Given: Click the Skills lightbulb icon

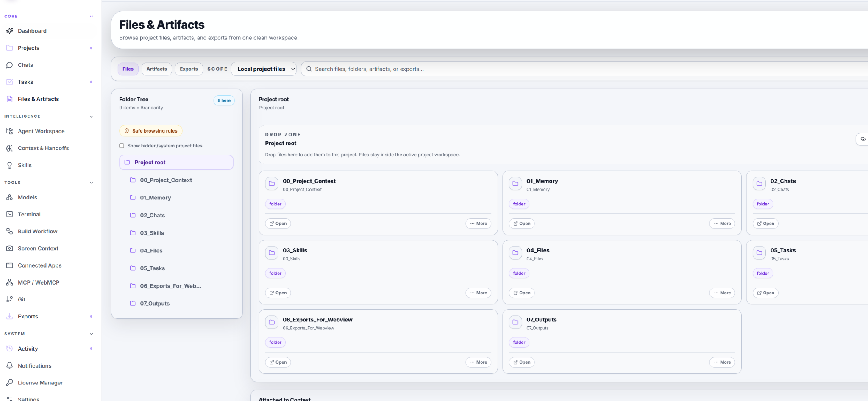Looking at the screenshot, I should pos(10,165).
